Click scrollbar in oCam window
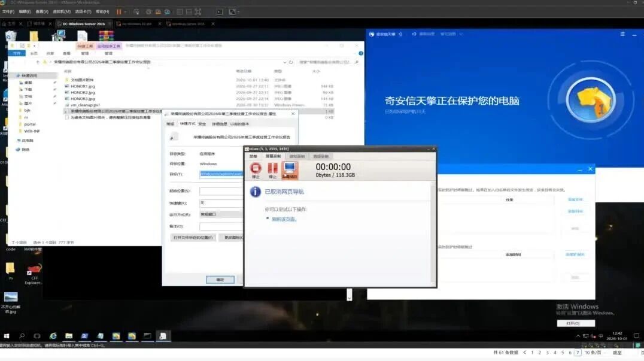Image resolution: width=644 pixels, height=361 pixels. click(433, 233)
